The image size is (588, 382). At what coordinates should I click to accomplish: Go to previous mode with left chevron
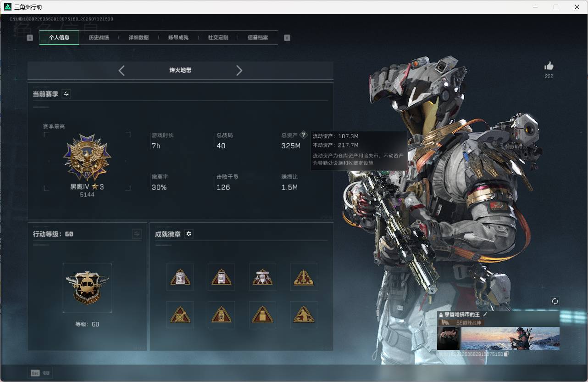(x=122, y=70)
